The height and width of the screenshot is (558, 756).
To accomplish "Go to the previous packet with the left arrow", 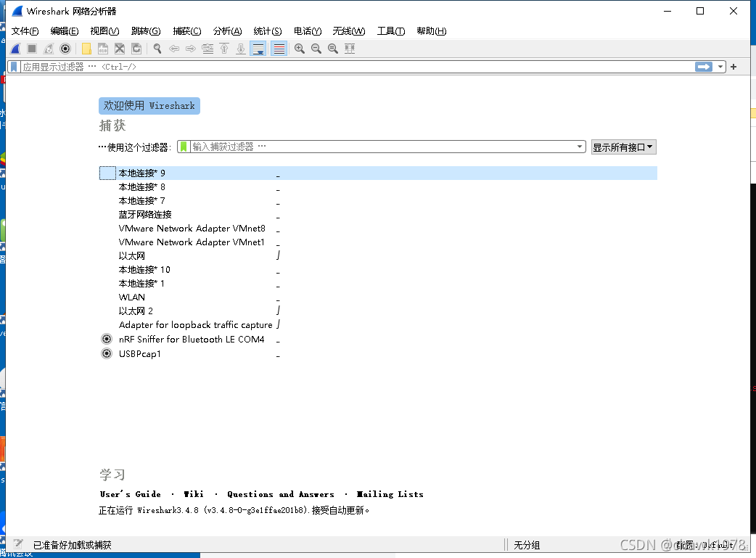I will [175, 49].
